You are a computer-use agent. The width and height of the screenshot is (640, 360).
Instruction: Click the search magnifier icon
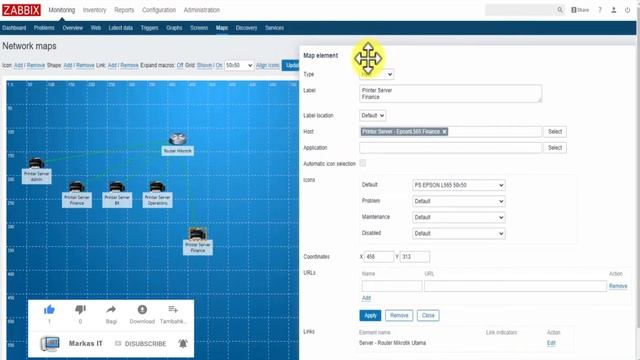click(x=560, y=10)
